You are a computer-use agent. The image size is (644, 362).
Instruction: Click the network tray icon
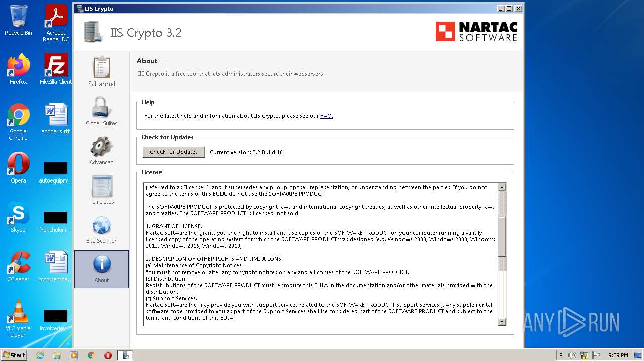tap(584, 355)
